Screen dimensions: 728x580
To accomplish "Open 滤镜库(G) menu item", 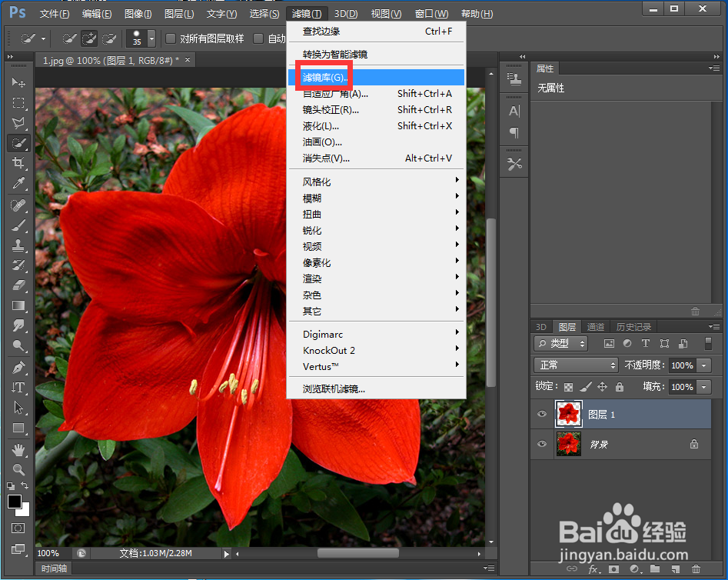I will click(376, 77).
